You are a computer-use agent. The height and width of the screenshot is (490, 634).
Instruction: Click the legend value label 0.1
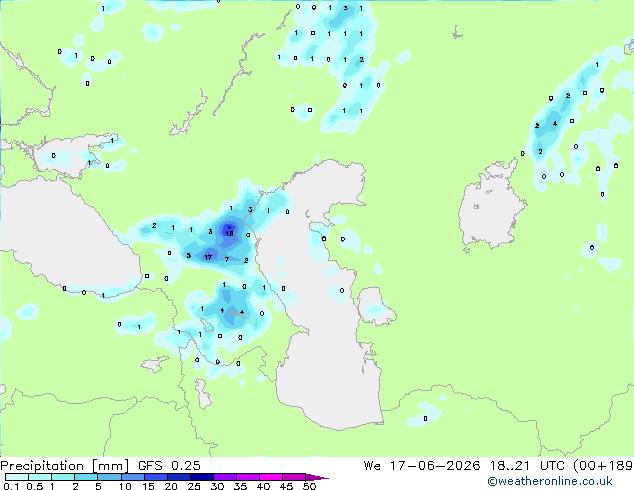(11, 486)
